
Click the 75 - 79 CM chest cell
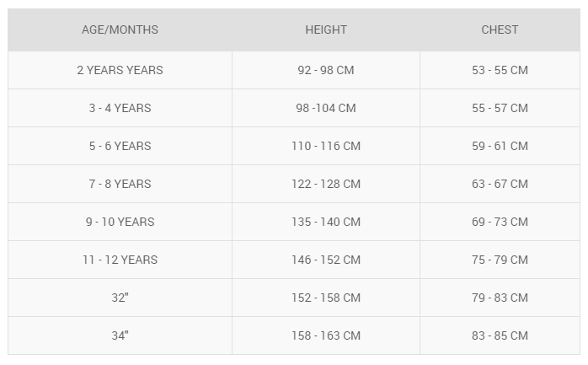coord(500,260)
